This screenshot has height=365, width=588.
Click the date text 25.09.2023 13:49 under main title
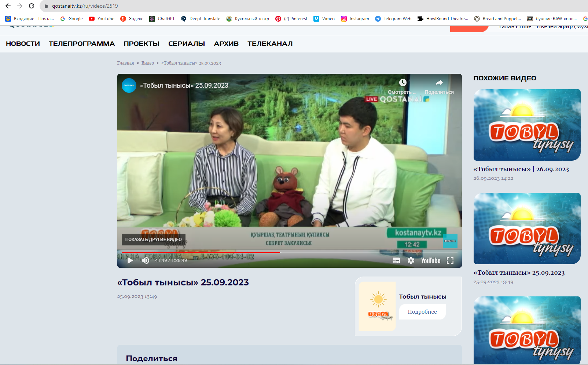click(137, 297)
